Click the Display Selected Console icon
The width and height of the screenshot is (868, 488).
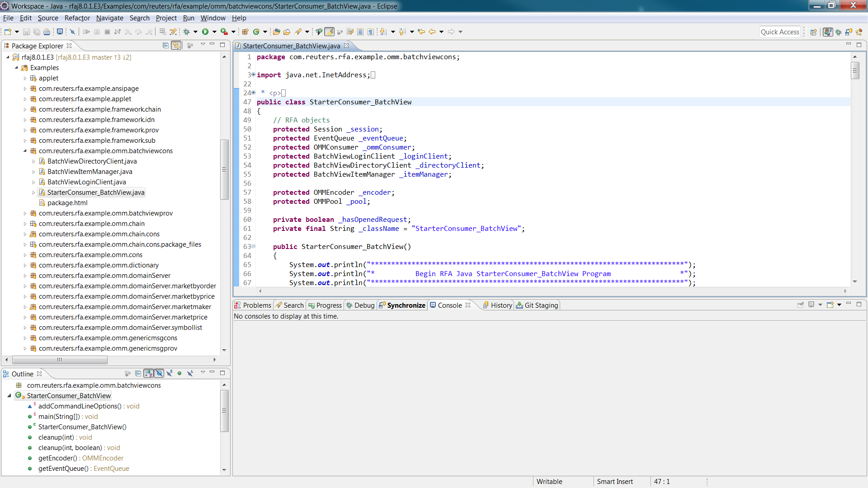click(811, 305)
